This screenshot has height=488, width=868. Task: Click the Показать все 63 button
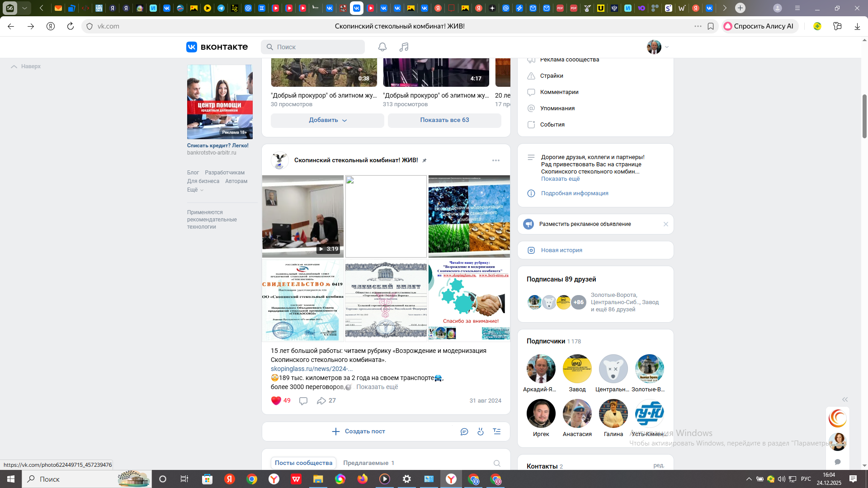click(x=444, y=120)
